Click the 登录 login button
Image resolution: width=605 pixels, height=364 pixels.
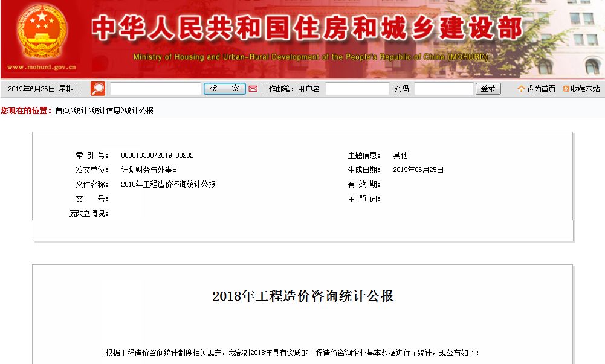coord(488,89)
